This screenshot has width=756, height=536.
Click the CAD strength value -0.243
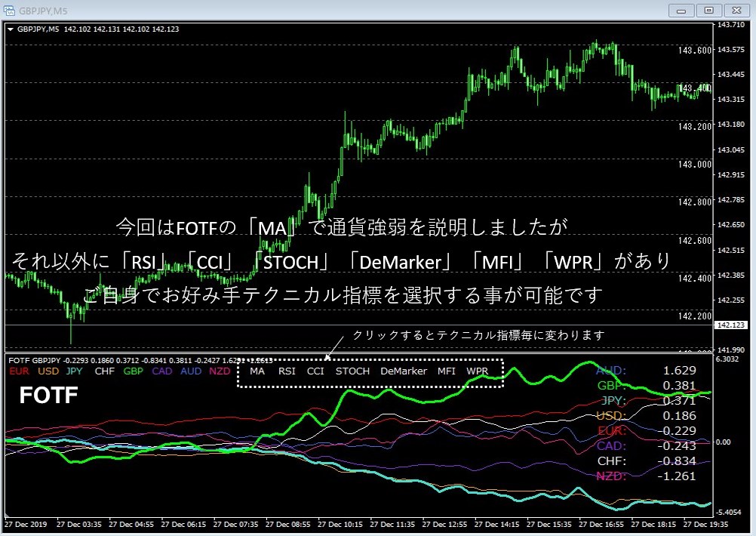click(677, 445)
